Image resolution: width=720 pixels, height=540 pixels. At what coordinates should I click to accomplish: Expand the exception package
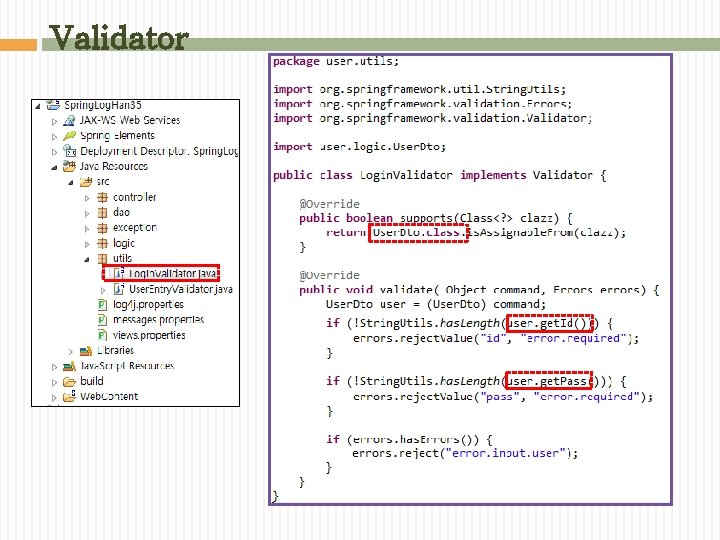click(87, 229)
